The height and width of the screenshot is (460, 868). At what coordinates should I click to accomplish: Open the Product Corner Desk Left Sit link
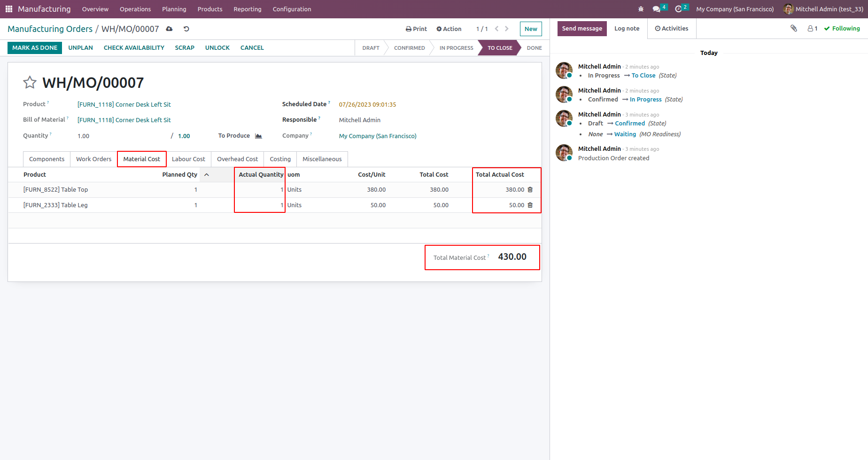(124, 105)
